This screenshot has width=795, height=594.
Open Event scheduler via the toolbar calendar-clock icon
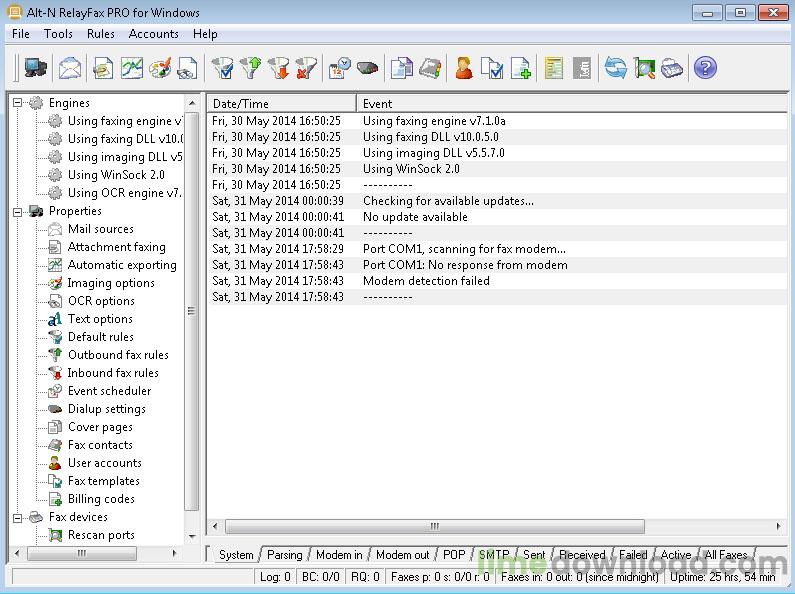coord(339,68)
